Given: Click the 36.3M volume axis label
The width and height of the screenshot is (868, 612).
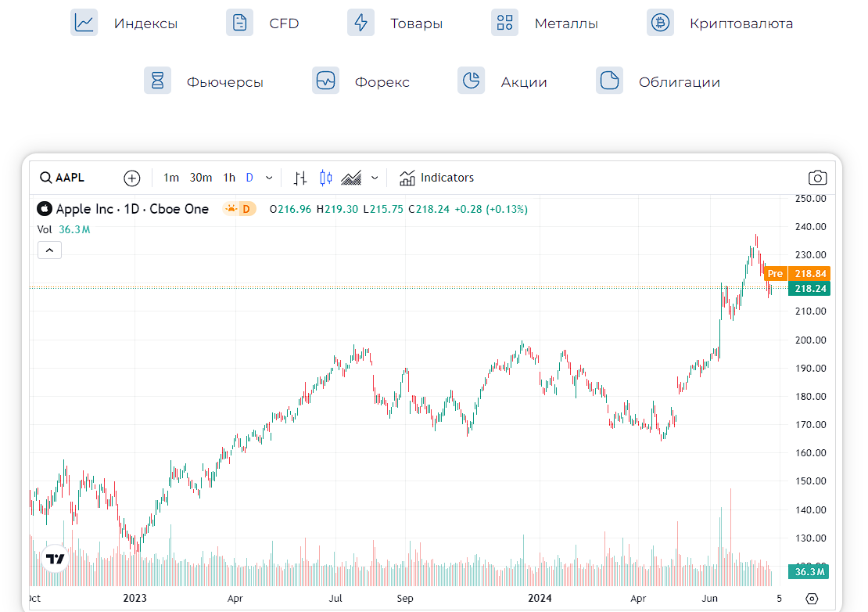Looking at the screenshot, I should coord(809,571).
